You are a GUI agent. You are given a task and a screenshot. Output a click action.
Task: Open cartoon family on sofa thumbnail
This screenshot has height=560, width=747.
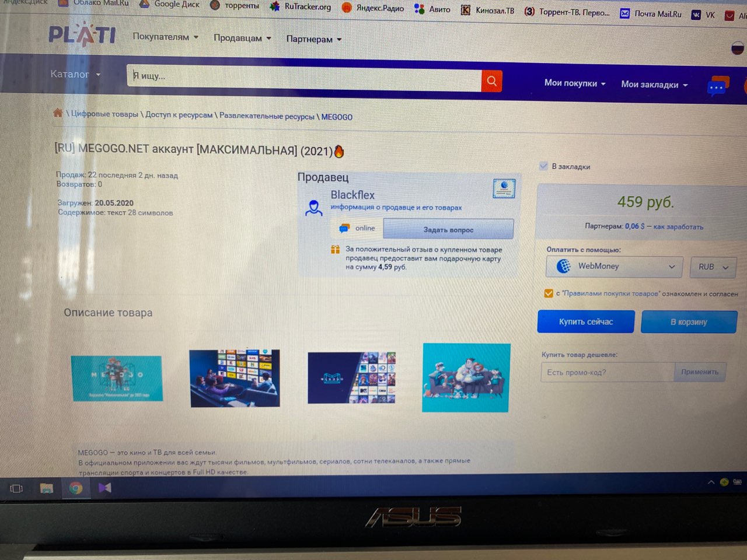(466, 377)
